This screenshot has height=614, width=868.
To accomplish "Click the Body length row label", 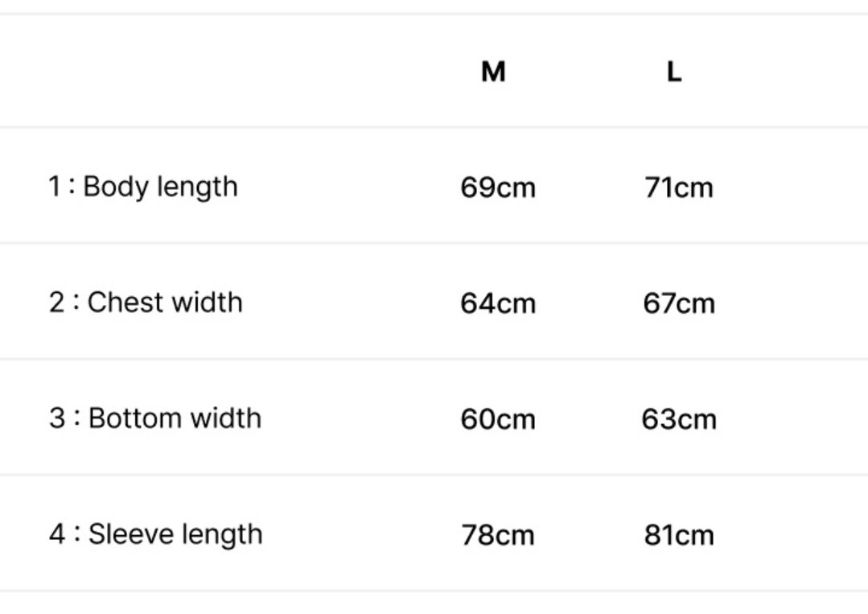I will tap(160, 187).
